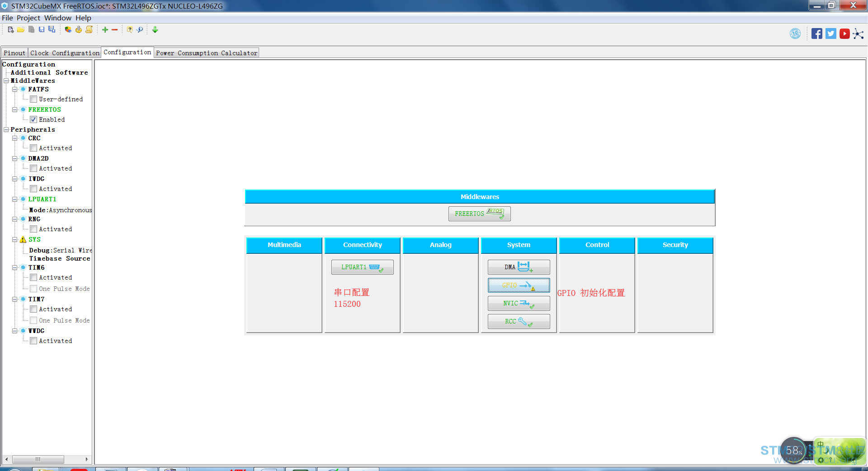Enable IWDG Activated checkbox

coord(33,189)
